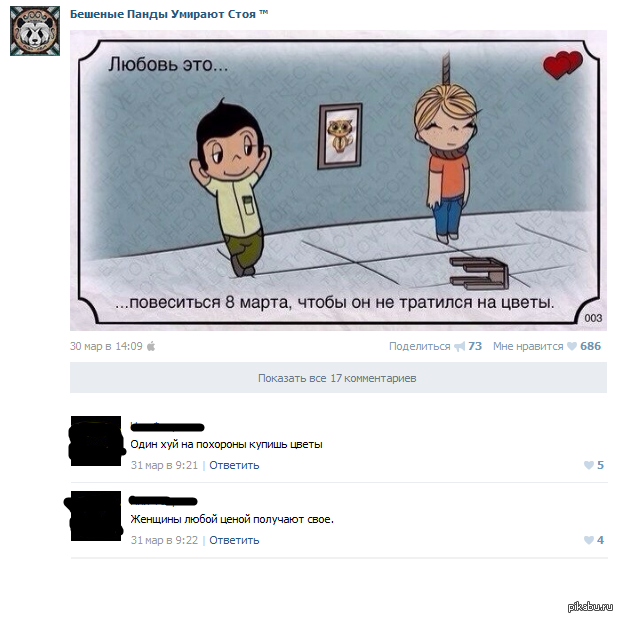The width and height of the screenshot is (618, 618).
Task: Open the share count 73
Action: (x=475, y=346)
